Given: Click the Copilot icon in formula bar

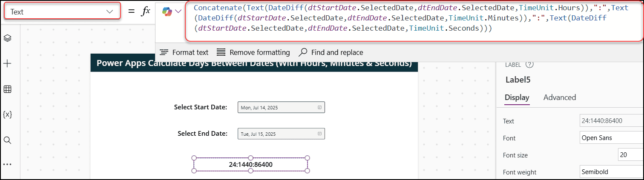Looking at the screenshot, I should point(167,12).
